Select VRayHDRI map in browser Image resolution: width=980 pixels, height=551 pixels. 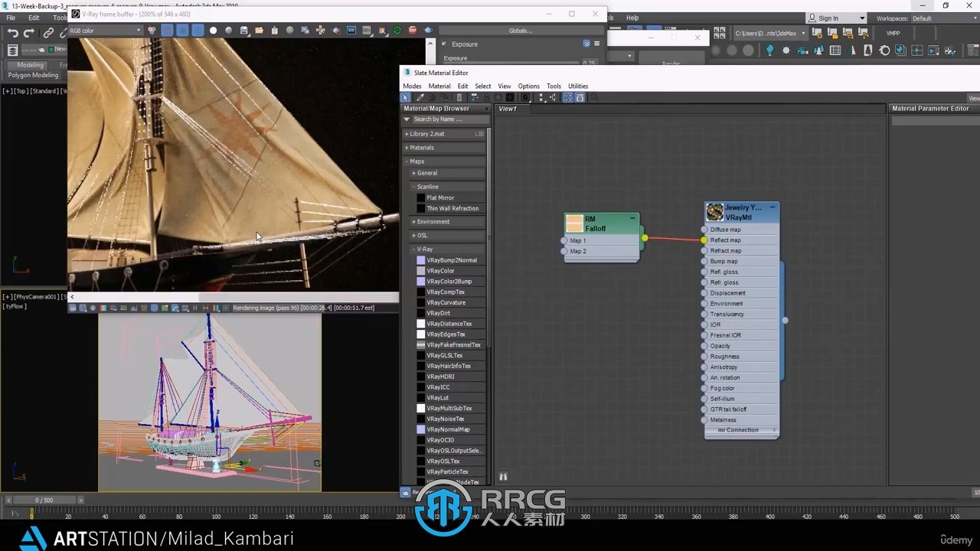(x=440, y=377)
